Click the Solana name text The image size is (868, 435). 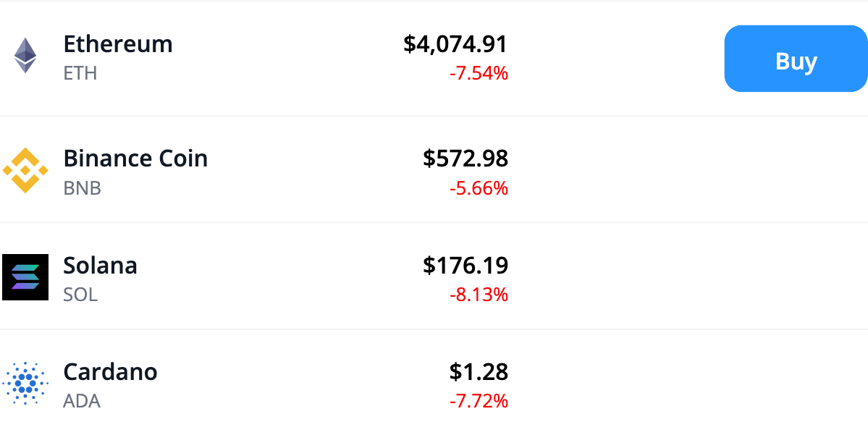[x=101, y=266]
